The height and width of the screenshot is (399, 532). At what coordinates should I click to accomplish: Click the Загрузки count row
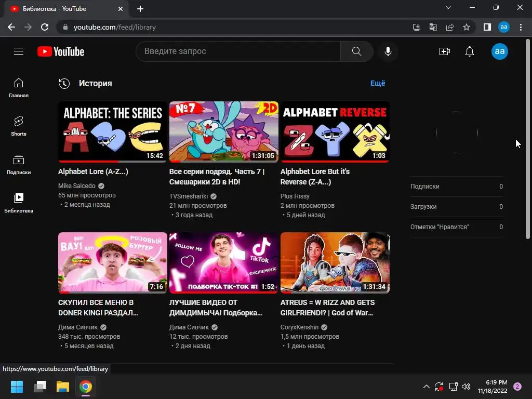pyautogui.click(x=456, y=207)
